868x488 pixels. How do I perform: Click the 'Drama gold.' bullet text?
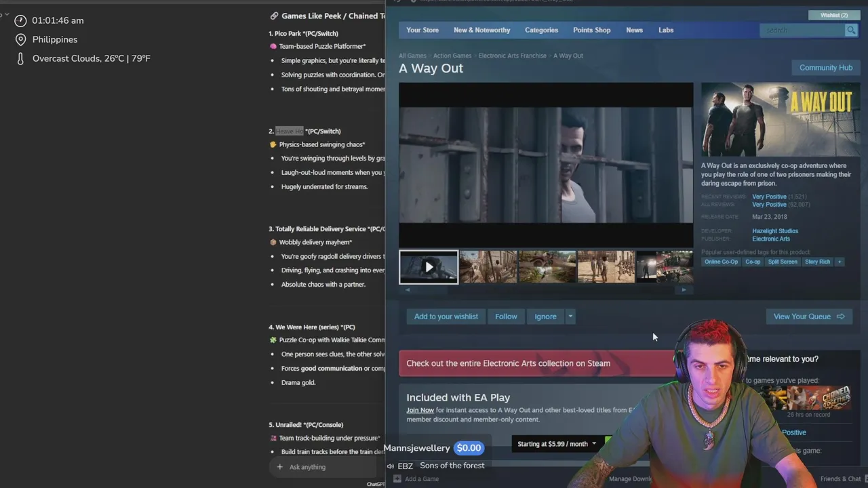click(298, 382)
